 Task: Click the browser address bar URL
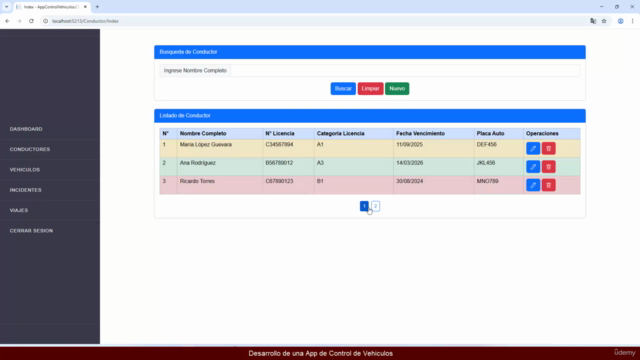coord(85,21)
